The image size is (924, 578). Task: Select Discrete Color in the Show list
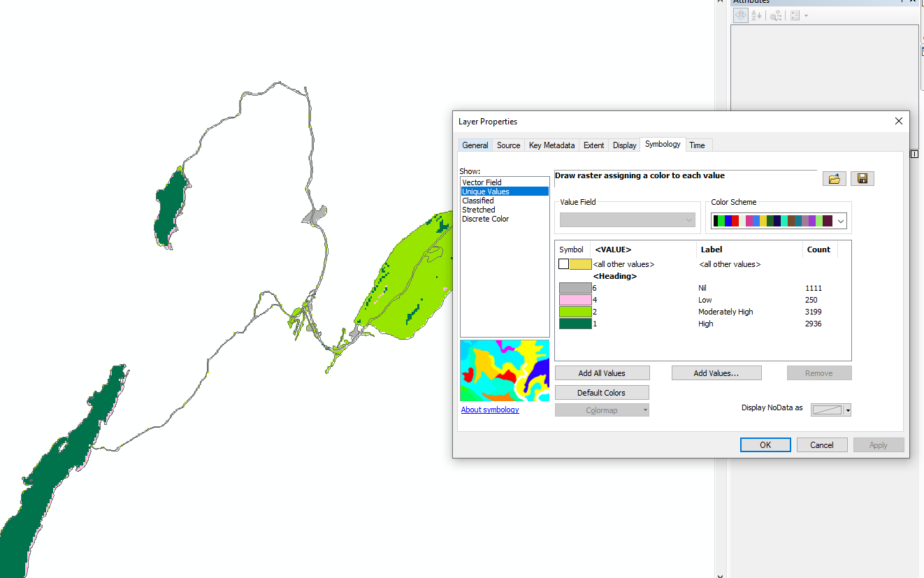click(x=505, y=219)
